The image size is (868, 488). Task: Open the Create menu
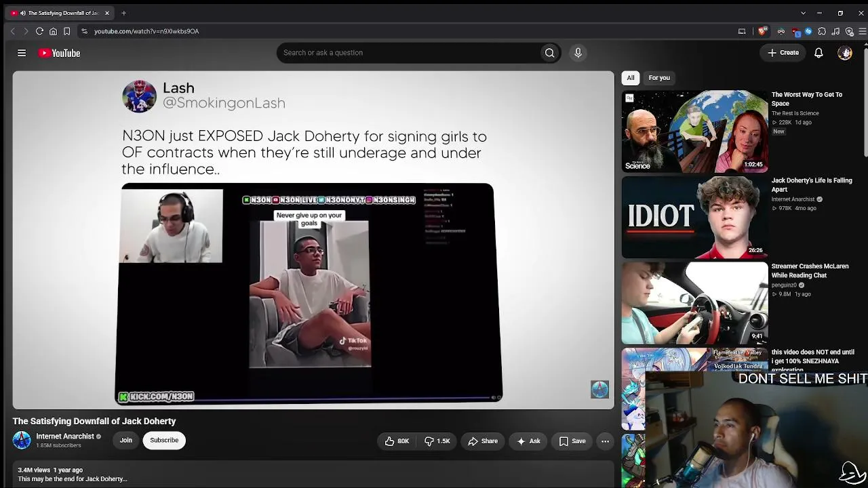pos(783,53)
